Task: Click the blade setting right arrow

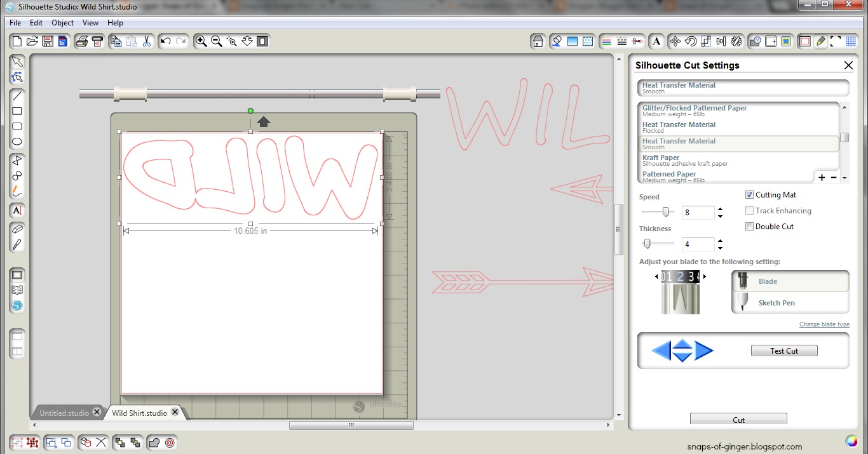Action: click(705, 277)
